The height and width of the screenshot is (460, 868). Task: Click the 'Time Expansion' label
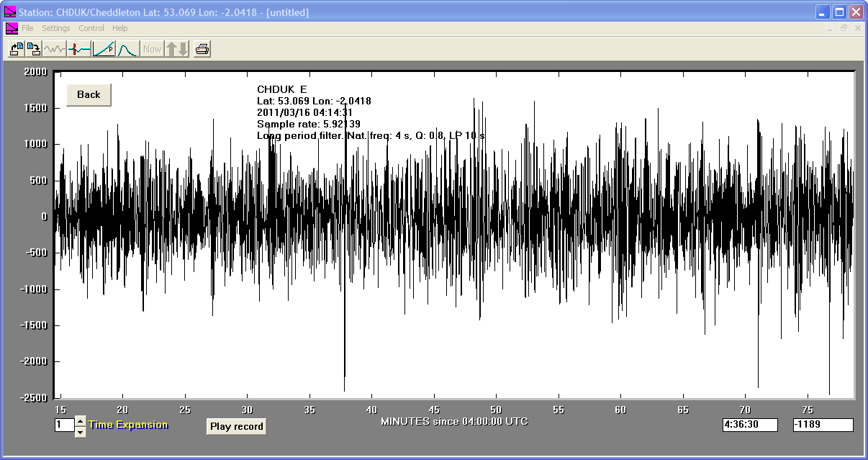(x=128, y=425)
